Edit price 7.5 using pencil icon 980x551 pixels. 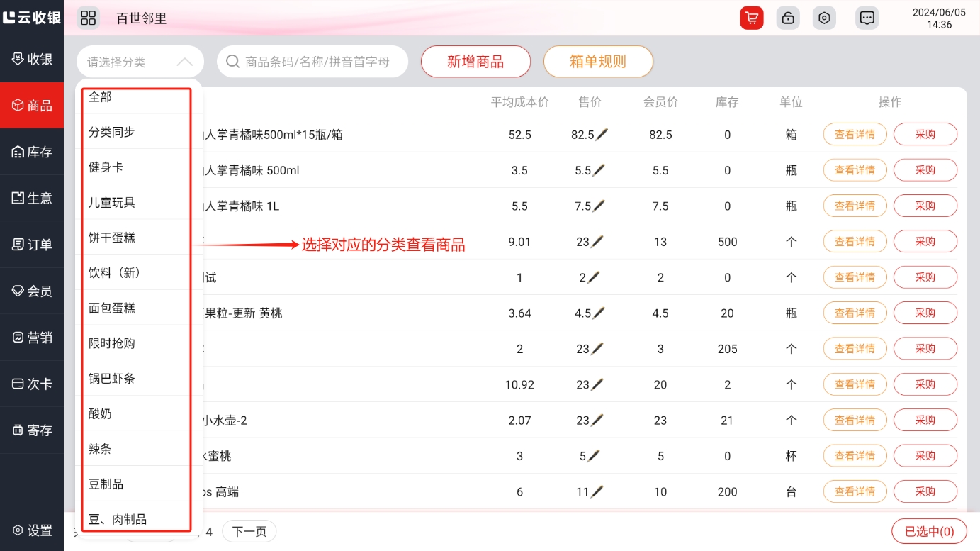click(x=598, y=206)
